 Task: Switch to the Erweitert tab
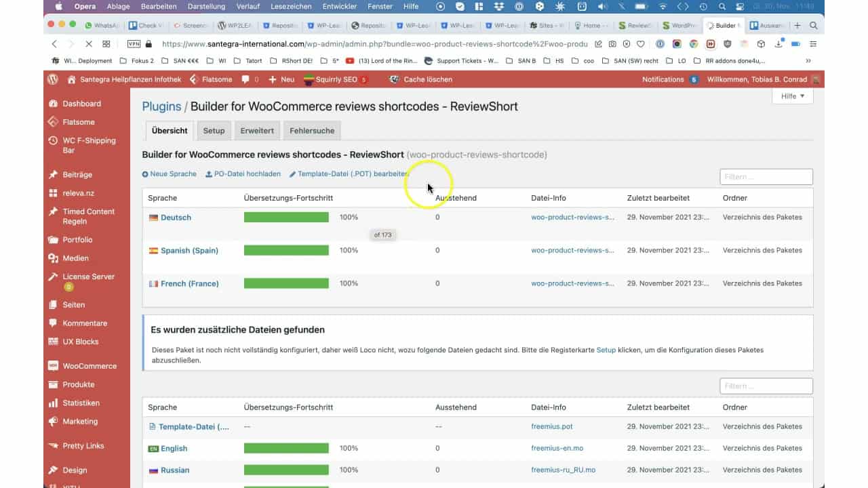(x=257, y=131)
